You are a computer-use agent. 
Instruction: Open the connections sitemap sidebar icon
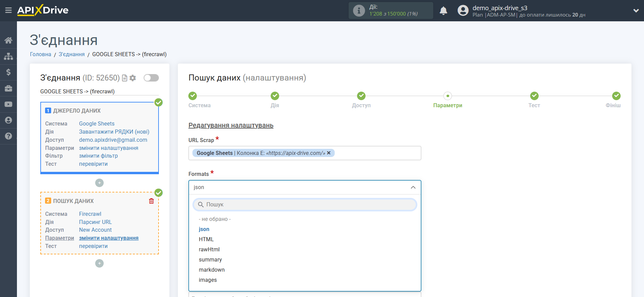8,56
